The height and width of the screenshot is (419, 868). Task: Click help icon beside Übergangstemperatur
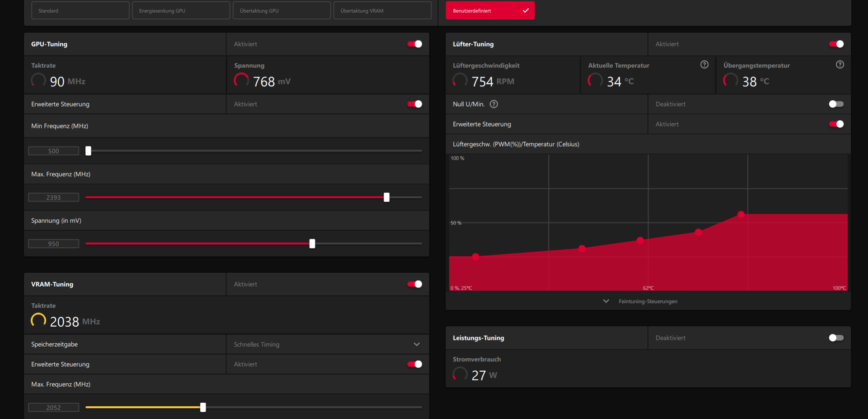[840, 65]
